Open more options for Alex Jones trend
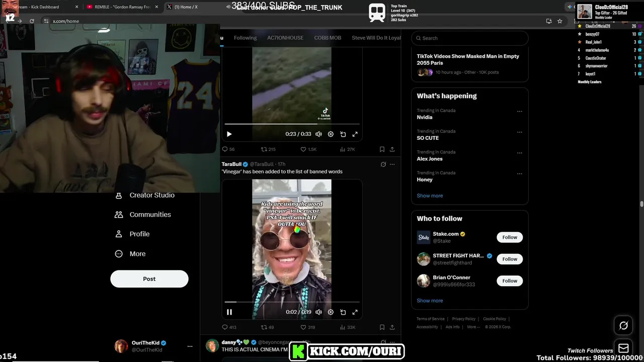The width and height of the screenshot is (644, 362). coord(520,153)
